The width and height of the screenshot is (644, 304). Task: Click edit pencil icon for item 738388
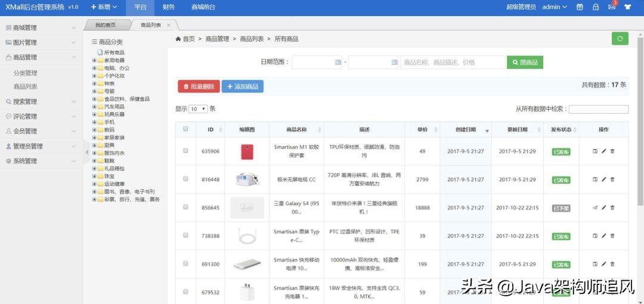click(x=603, y=236)
